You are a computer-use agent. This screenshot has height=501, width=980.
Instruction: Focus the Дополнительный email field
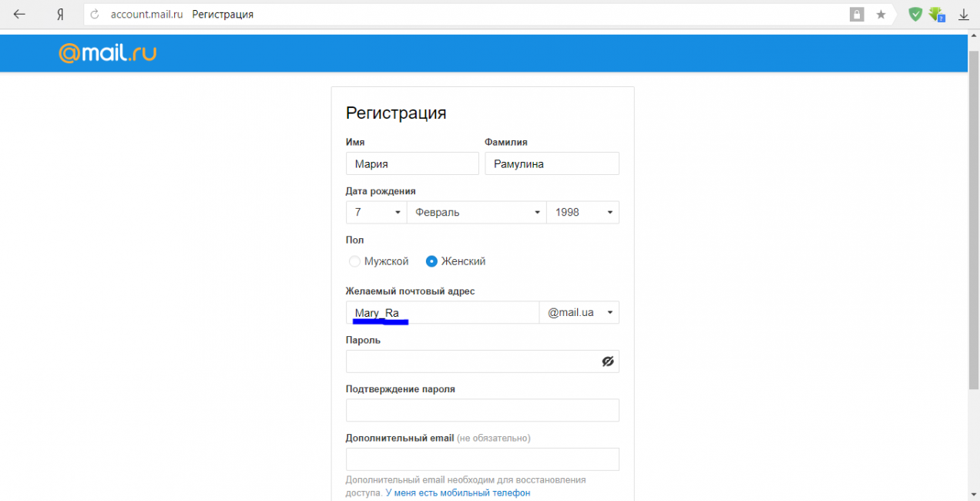tap(482, 459)
